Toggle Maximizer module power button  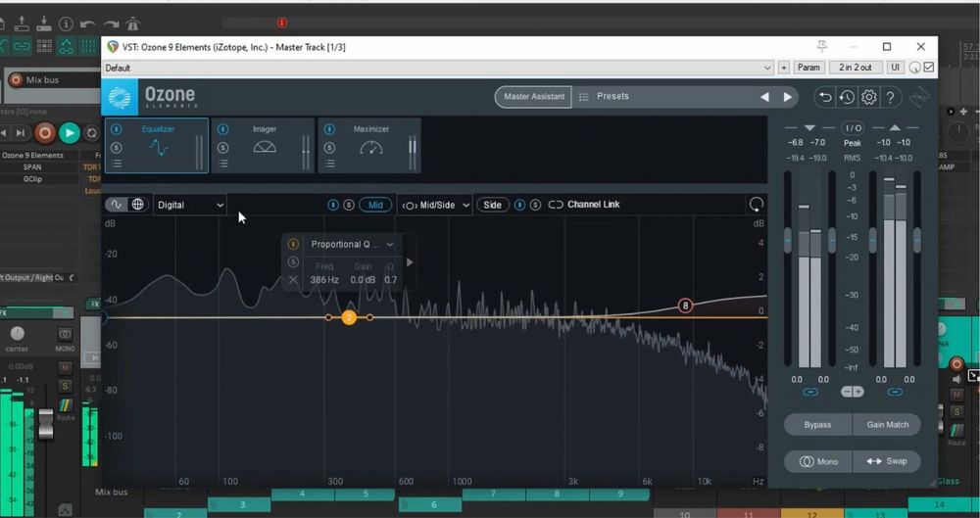coord(329,129)
